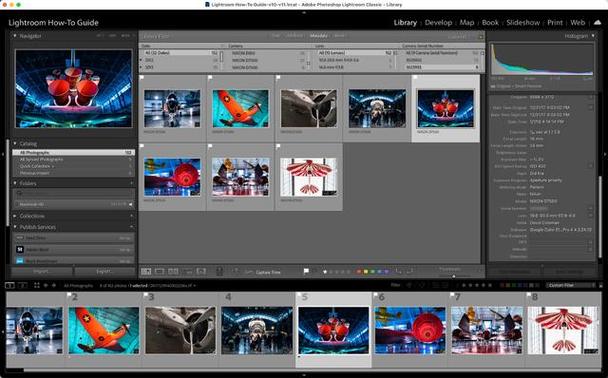Click the Adobe Stock publish service icon
Image resolution: width=608 pixels, height=378 pixels.
tap(20, 249)
